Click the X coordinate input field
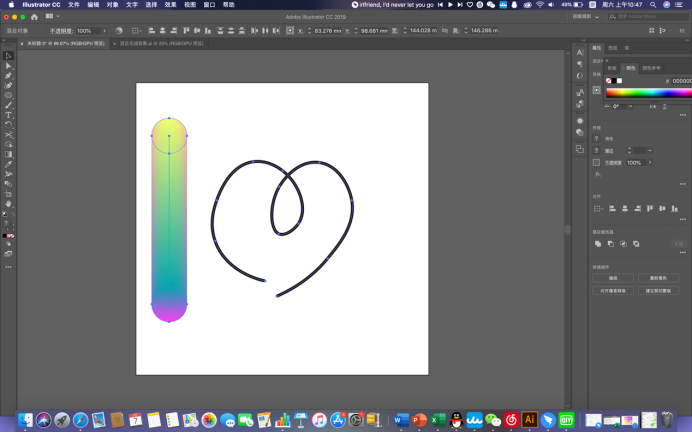The image size is (692, 433). (x=327, y=31)
